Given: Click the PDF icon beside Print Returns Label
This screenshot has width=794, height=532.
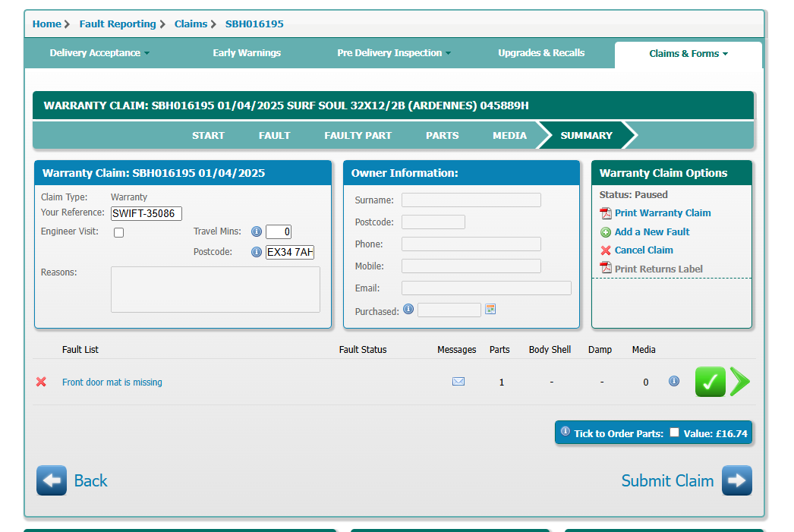Looking at the screenshot, I should [x=606, y=267].
